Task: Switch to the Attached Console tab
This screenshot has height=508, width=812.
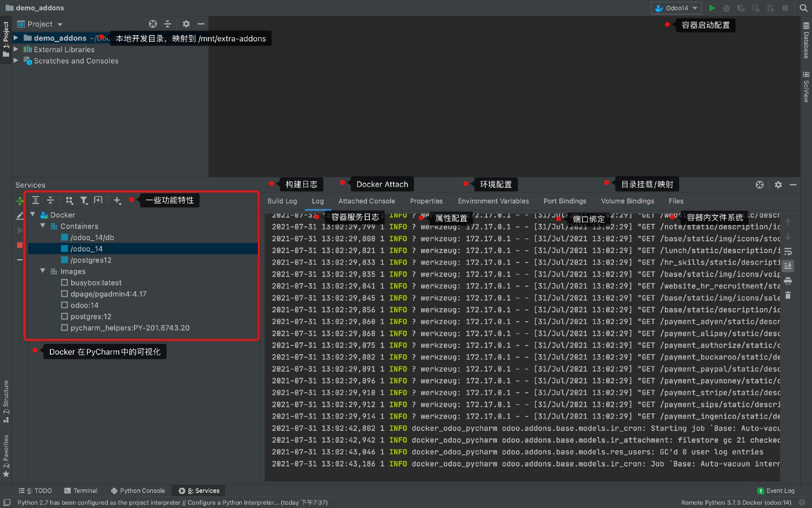Action: pyautogui.click(x=367, y=201)
